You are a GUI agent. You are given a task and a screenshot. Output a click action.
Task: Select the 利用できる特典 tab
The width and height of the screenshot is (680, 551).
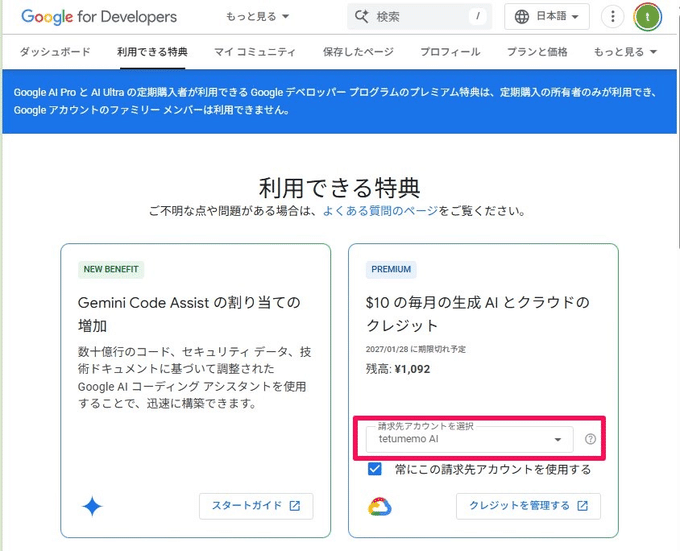(152, 52)
